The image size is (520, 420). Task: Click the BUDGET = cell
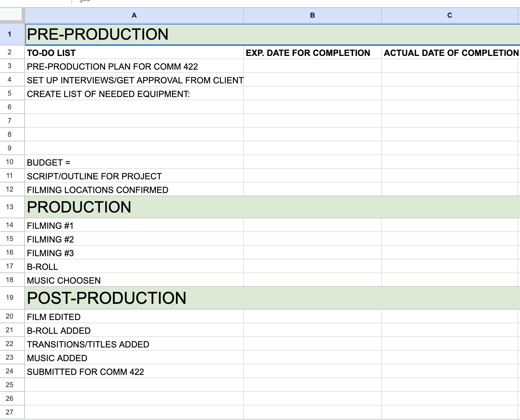tap(49, 162)
